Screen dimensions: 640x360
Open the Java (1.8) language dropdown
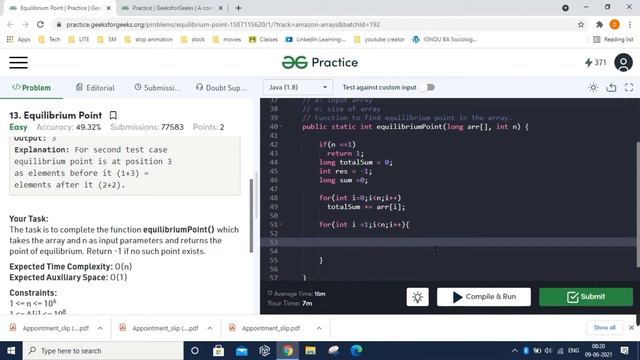click(298, 87)
